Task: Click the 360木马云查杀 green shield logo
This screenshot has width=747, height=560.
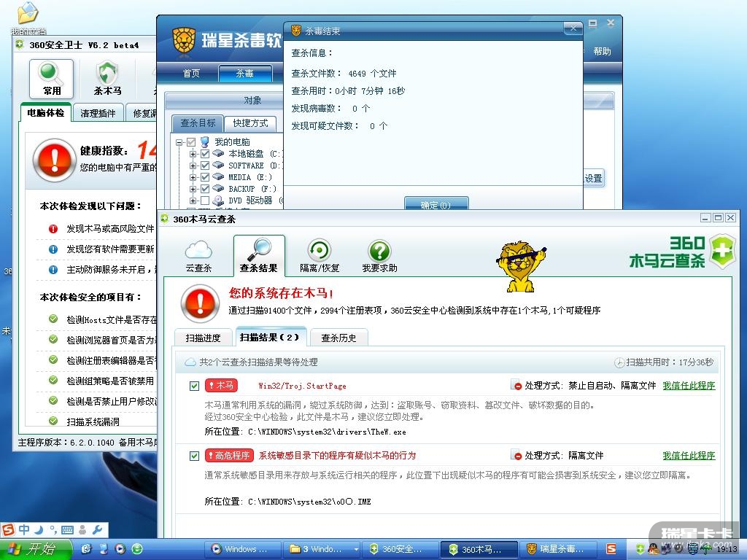Action: click(x=722, y=251)
